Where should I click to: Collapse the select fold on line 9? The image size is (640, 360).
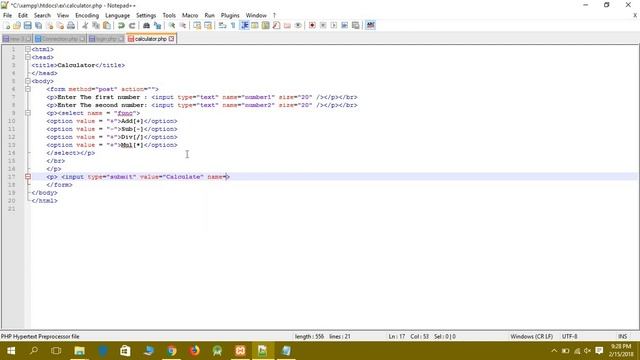pos(28,113)
